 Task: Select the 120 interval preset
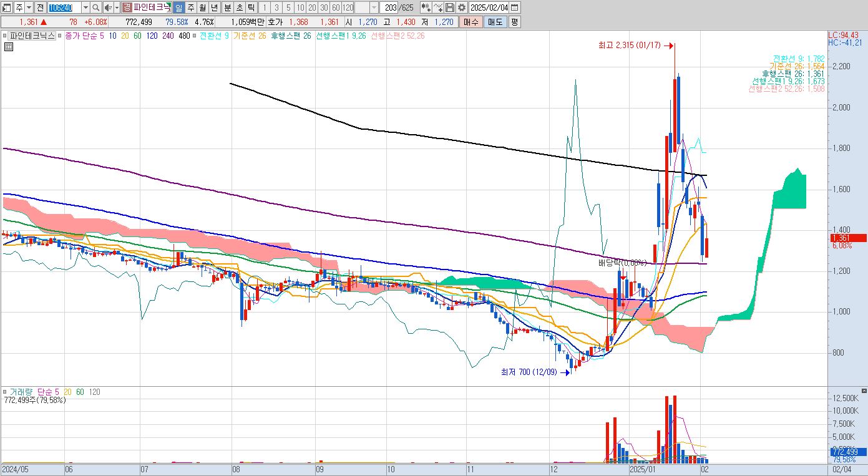pyautogui.click(x=348, y=7)
